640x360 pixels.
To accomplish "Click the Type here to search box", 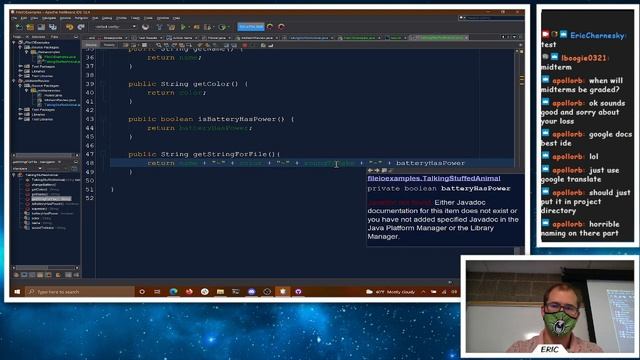I will tap(80, 291).
